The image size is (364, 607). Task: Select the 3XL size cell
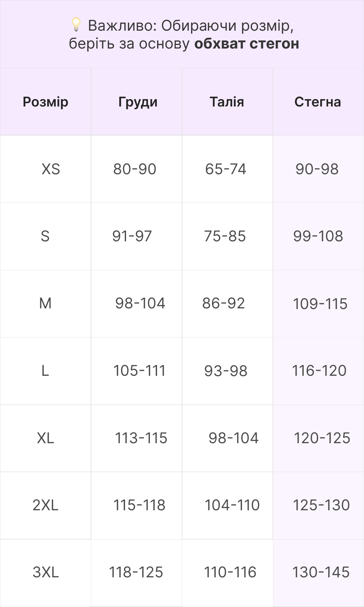pos(45,572)
